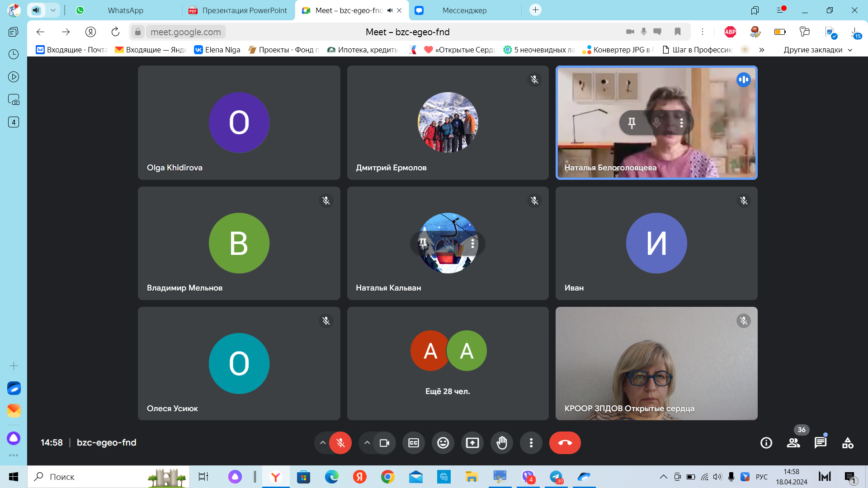Screen dimensions: 868x488
Task: Unmute your microphone in Meet
Action: click(340, 443)
